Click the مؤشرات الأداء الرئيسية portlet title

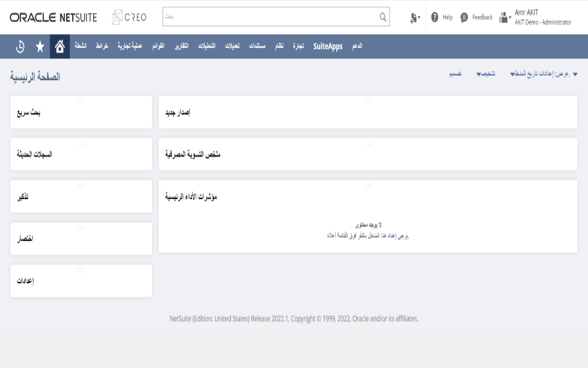coord(191,197)
